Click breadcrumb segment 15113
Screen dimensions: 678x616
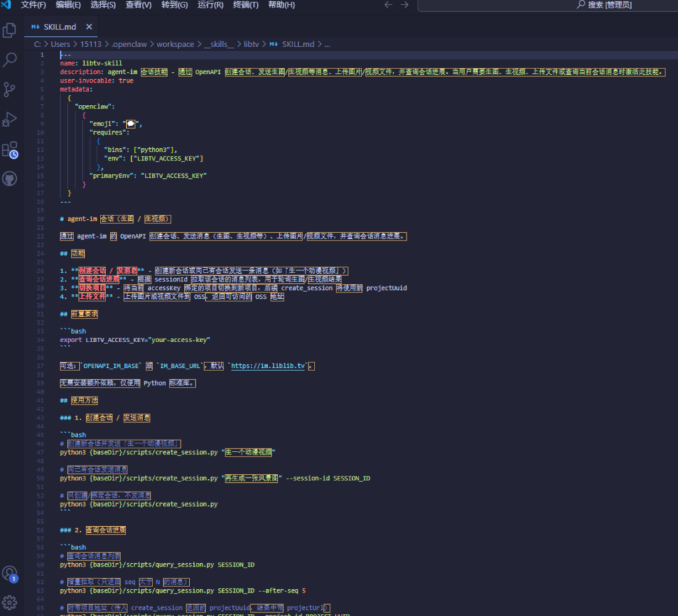pyautogui.click(x=91, y=44)
